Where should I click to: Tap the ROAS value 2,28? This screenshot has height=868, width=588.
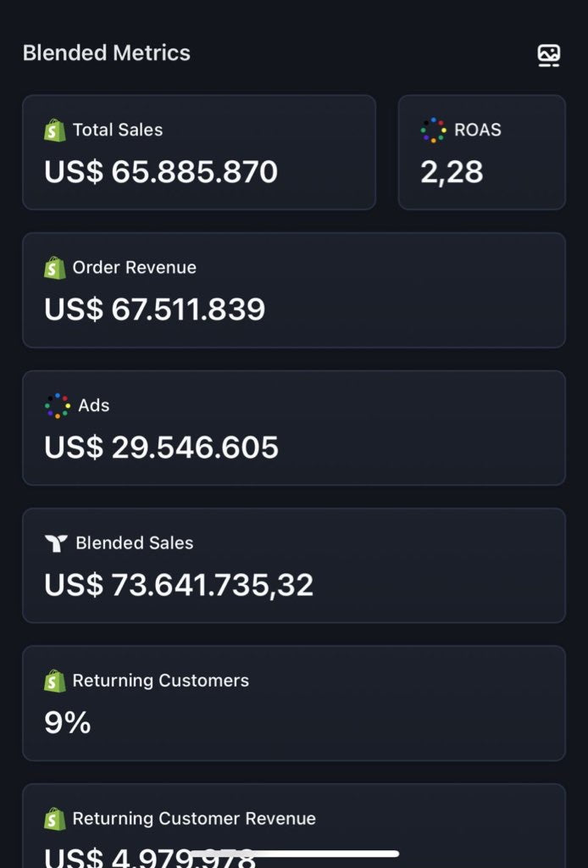tap(452, 172)
